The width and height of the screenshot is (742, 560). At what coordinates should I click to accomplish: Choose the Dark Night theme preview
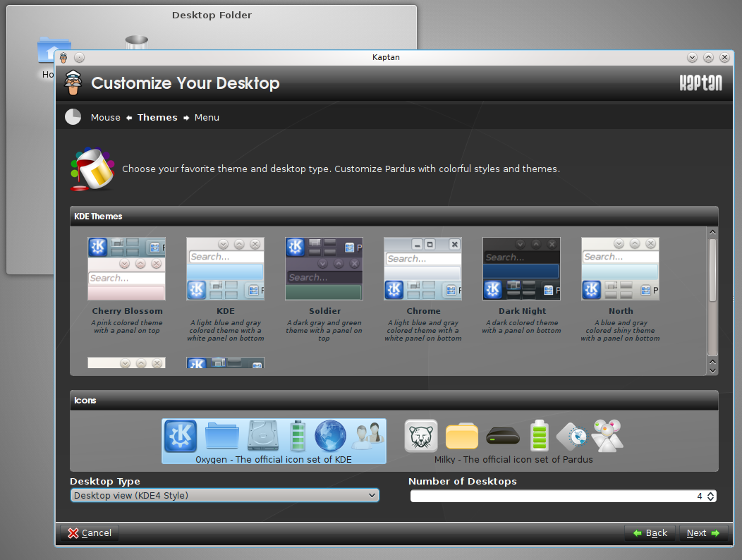pyautogui.click(x=521, y=269)
